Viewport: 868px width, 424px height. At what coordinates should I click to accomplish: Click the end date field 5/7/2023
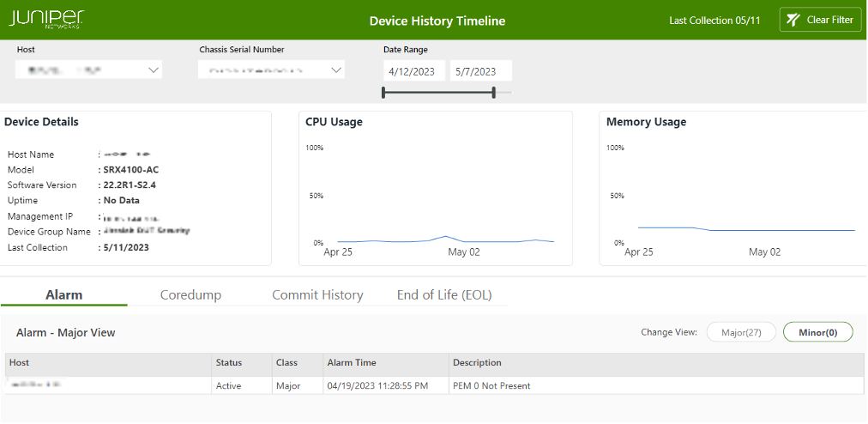[x=480, y=71]
